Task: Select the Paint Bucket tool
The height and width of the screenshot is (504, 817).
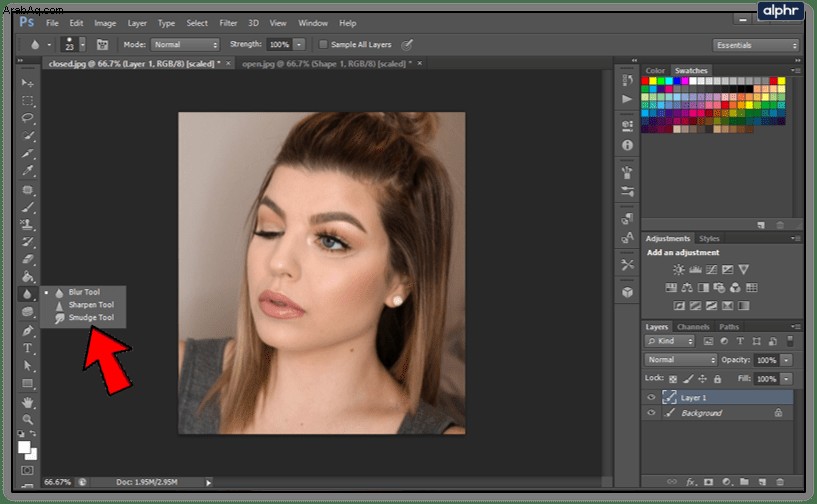Action: click(x=28, y=277)
